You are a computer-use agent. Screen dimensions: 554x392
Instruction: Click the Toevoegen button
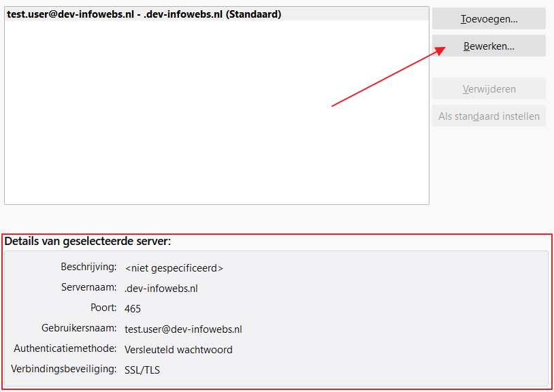coord(489,19)
